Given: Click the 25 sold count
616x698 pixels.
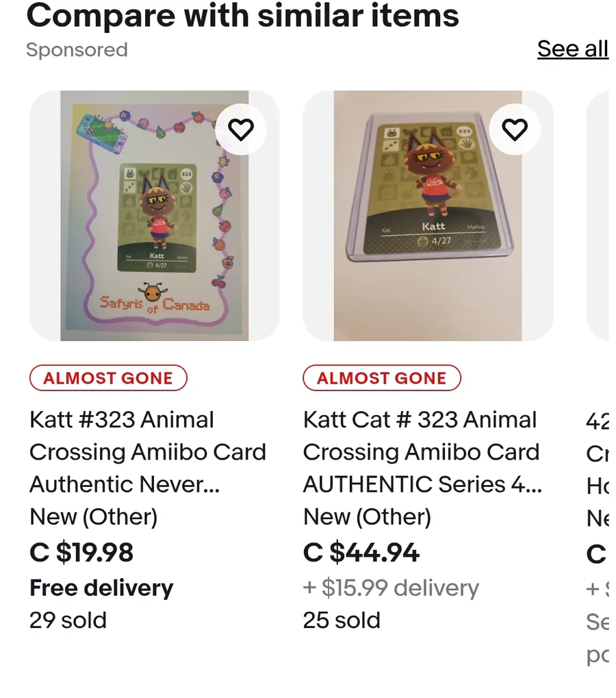Looking at the screenshot, I should pos(342,620).
